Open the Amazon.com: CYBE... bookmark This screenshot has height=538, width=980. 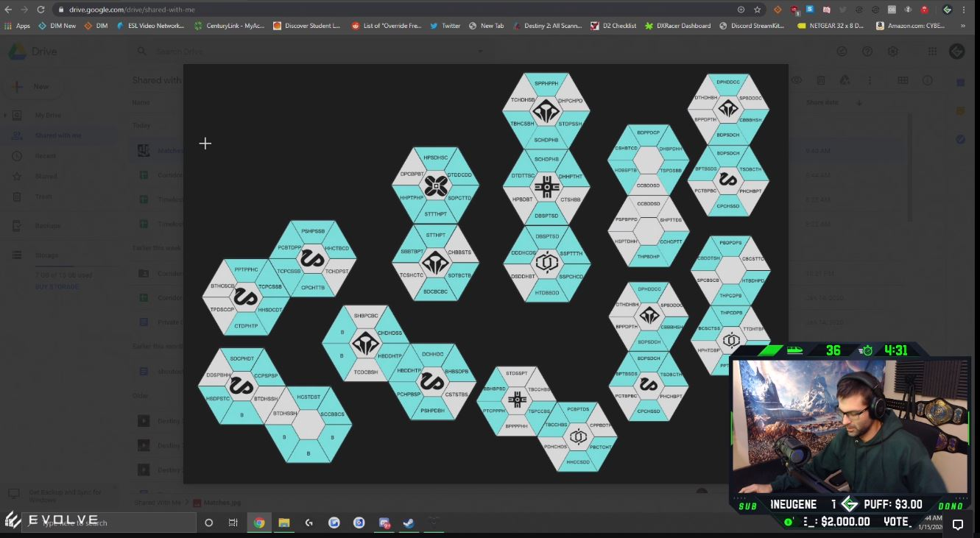click(x=910, y=26)
